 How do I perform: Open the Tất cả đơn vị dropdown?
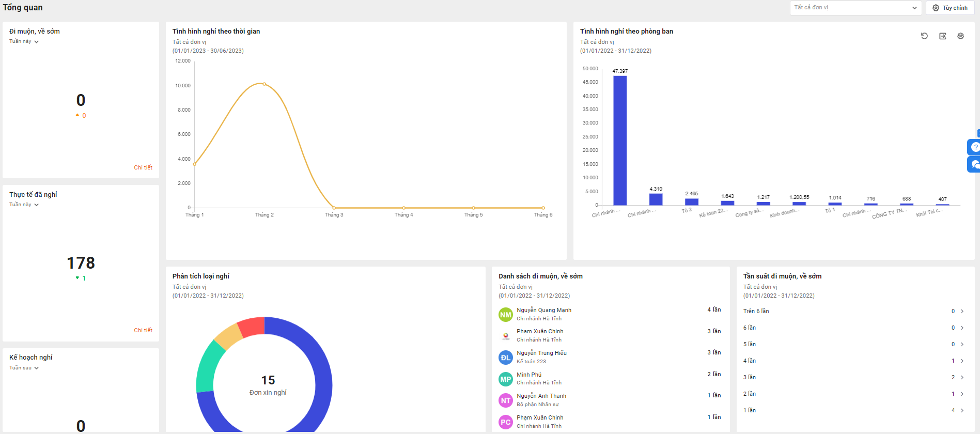[x=855, y=8]
